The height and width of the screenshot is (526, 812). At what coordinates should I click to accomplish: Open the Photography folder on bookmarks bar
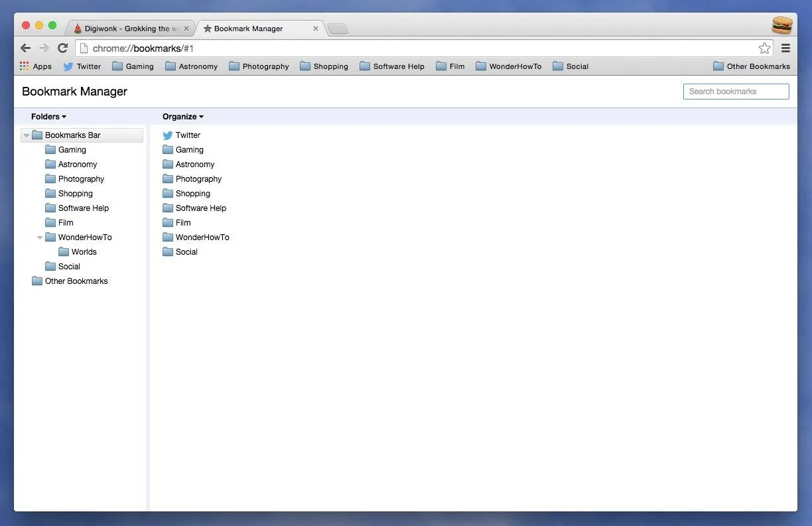coord(259,66)
